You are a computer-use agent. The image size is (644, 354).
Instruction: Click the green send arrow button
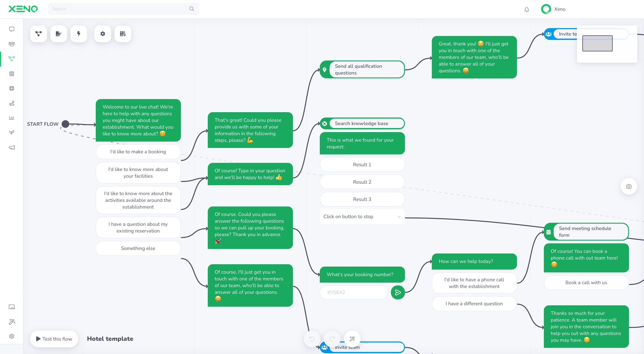click(398, 292)
